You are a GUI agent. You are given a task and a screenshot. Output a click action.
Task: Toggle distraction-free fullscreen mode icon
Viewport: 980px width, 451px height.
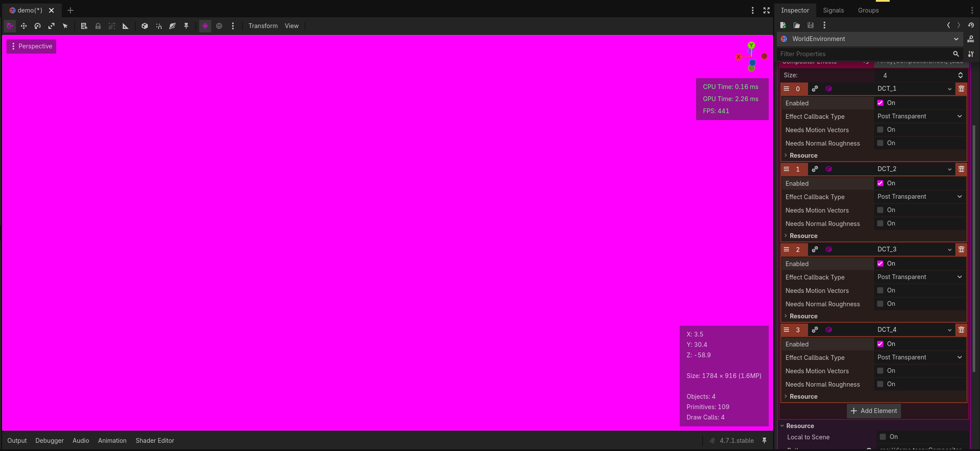(x=767, y=10)
